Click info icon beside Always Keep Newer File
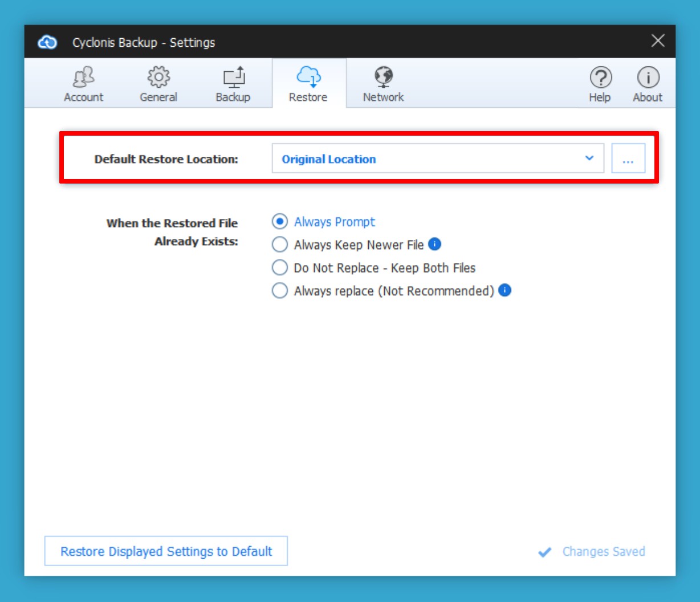700x602 pixels. 434,244
